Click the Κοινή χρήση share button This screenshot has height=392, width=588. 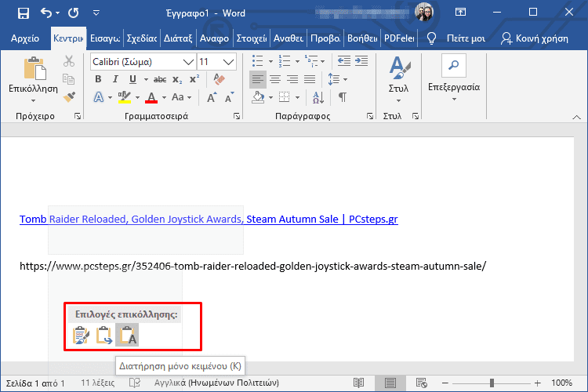click(535, 38)
